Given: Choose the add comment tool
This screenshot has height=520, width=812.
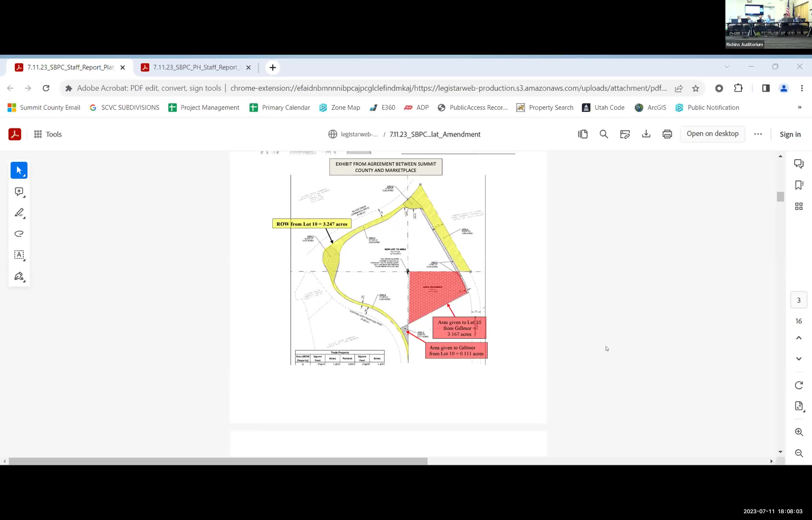Looking at the screenshot, I should click(19, 192).
